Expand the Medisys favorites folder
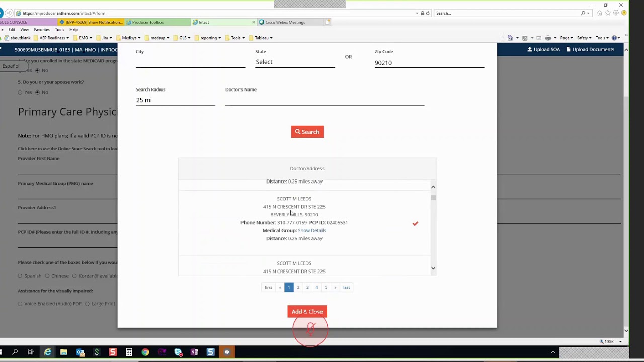Screen dimensions: 644x362 coord(128,38)
